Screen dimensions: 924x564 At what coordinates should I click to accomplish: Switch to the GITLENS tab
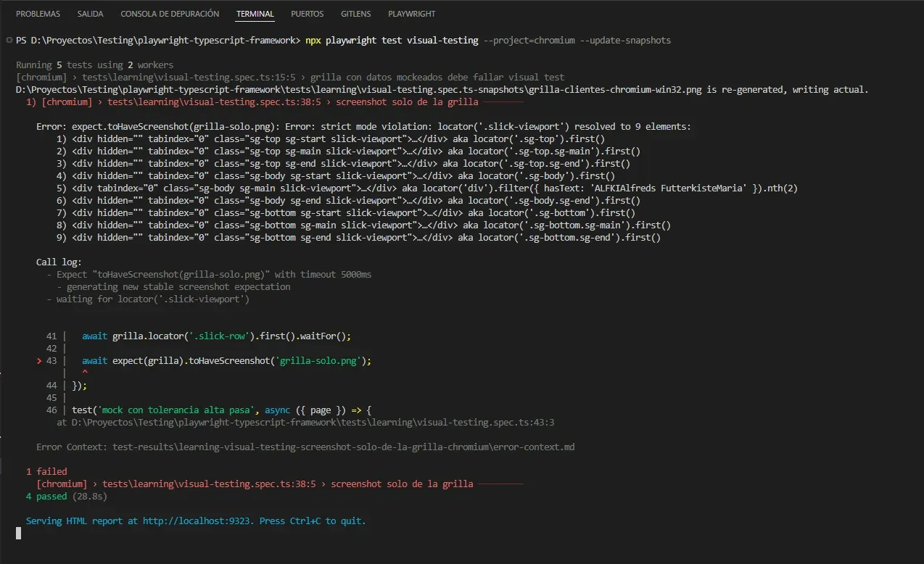tap(356, 14)
